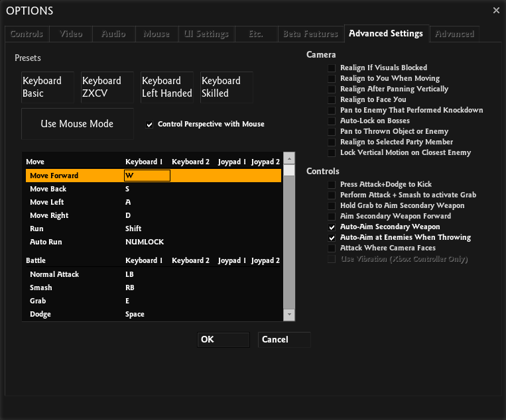Check Press Attack+Dodge to Kick
Image resolution: width=506 pixels, height=420 pixels.
[x=332, y=184]
